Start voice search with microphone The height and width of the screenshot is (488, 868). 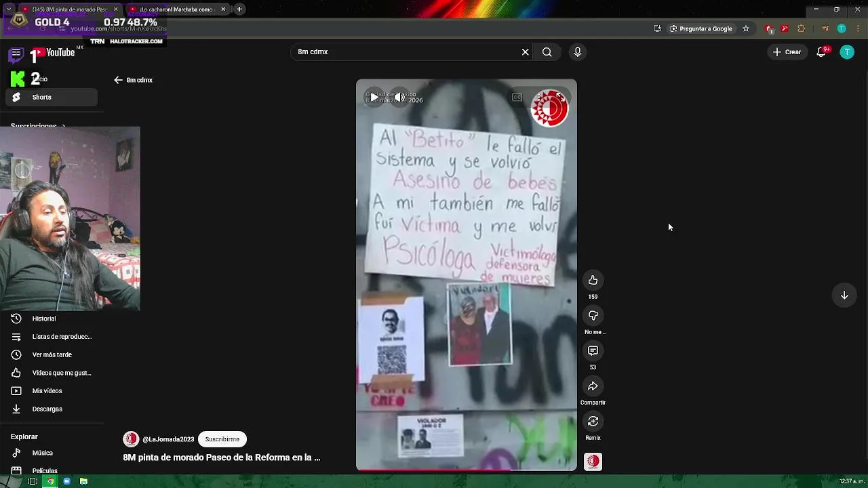tap(578, 52)
